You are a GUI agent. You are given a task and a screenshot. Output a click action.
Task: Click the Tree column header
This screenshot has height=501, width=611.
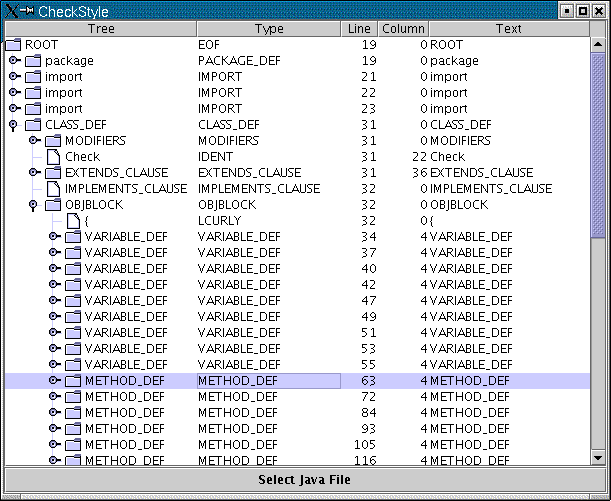101,29
